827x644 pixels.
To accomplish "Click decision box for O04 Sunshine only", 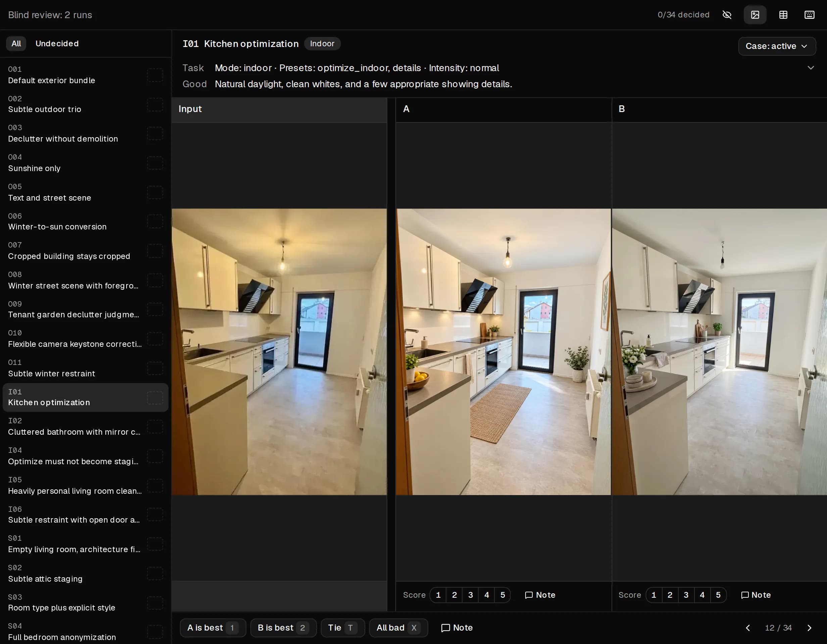I will click(x=155, y=163).
